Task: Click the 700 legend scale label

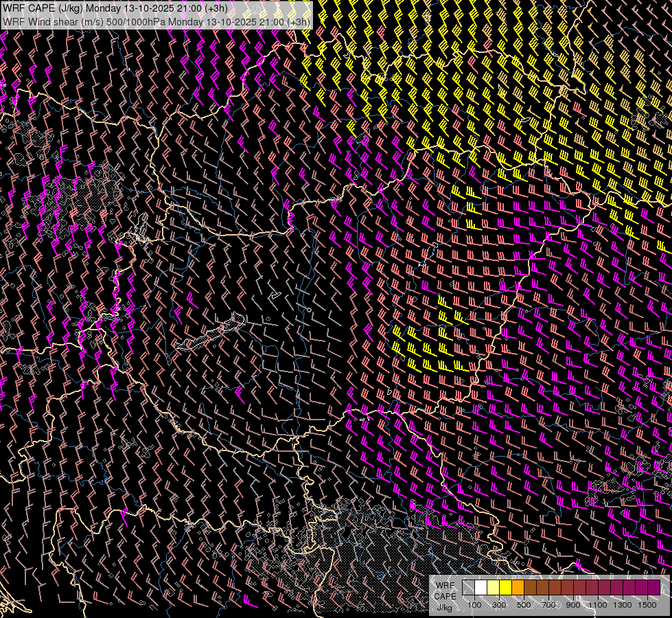Action: [x=548, y=605]
